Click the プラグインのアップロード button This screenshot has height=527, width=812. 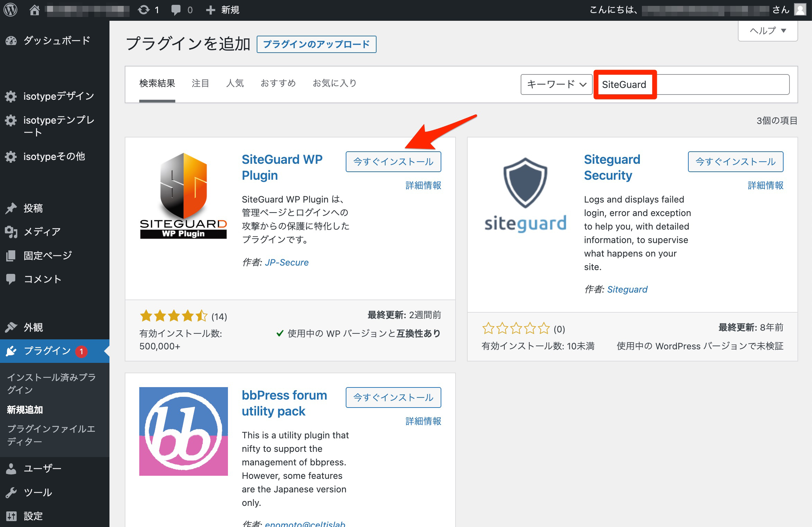coord(317,44)
